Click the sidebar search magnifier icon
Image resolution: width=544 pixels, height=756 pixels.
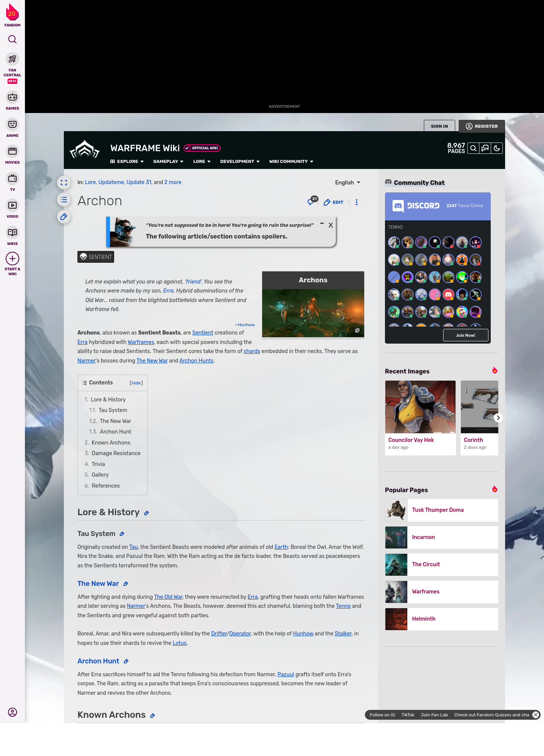(x=12, y=39)
